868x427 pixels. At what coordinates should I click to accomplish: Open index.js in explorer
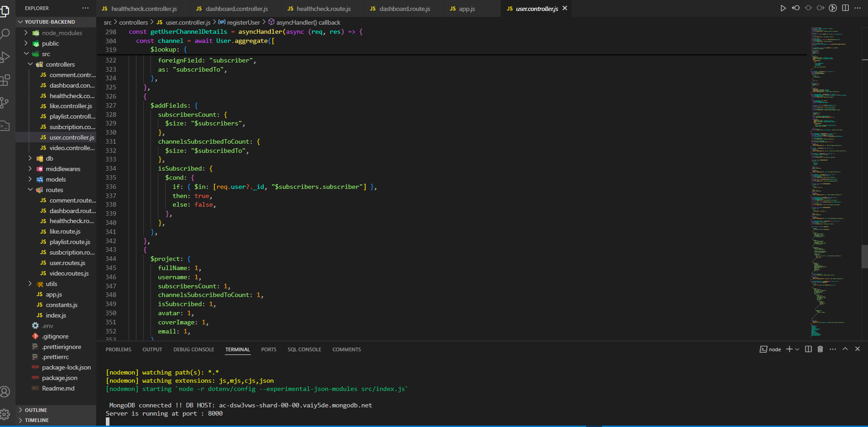[56, 315]
